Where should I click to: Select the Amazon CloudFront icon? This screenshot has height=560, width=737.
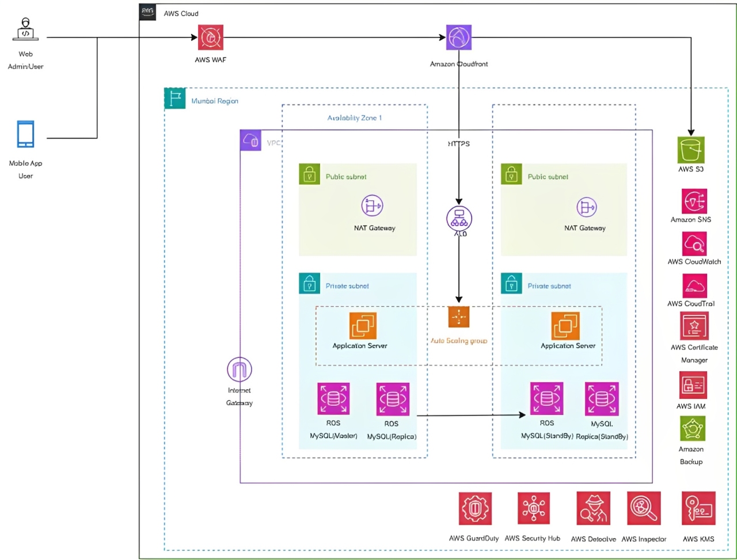(x=458, y=38)
